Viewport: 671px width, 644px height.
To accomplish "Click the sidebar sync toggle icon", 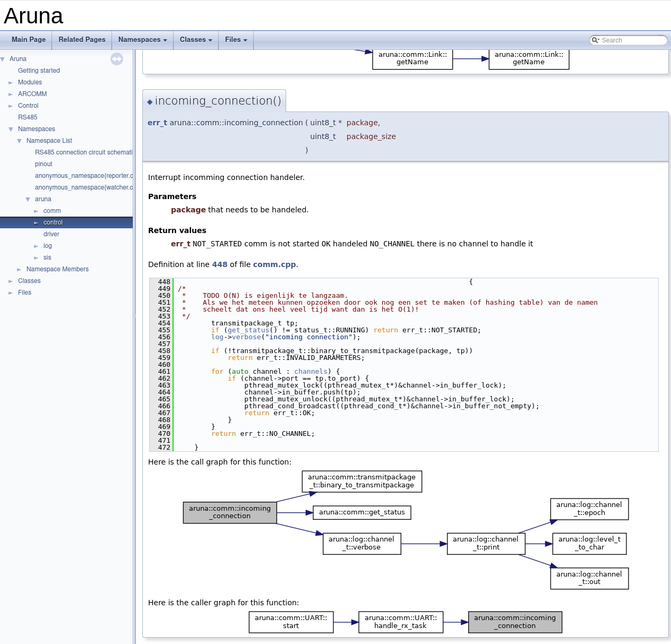I will coord(117,59).
